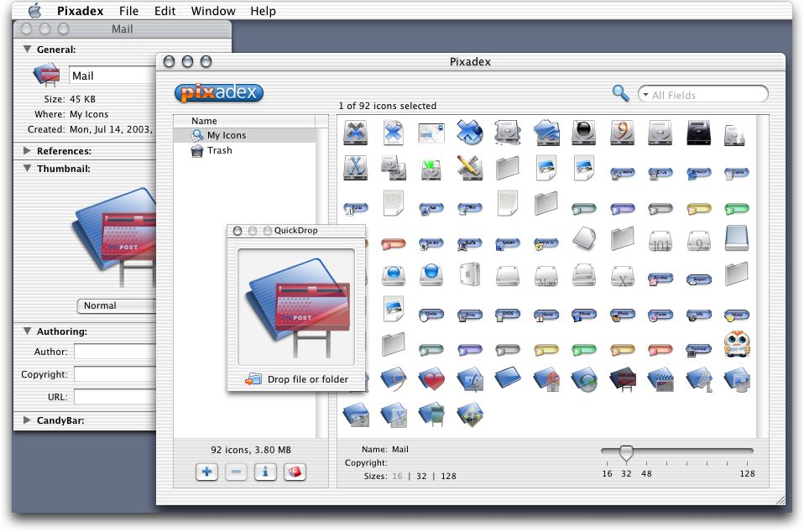
Task: Select the white document with blue X icon
Action: tap(393, 133)
